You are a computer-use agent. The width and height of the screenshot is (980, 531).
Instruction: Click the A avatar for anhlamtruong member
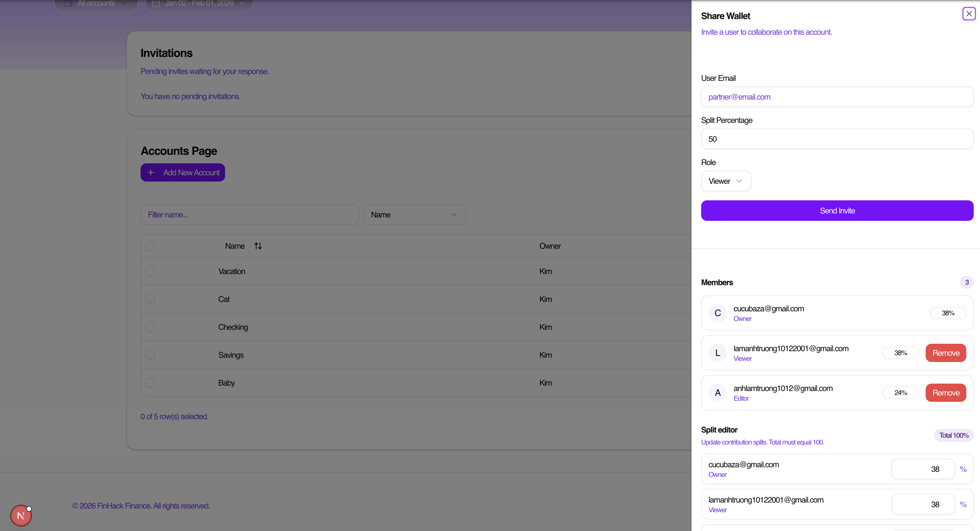tap(718, 392)
